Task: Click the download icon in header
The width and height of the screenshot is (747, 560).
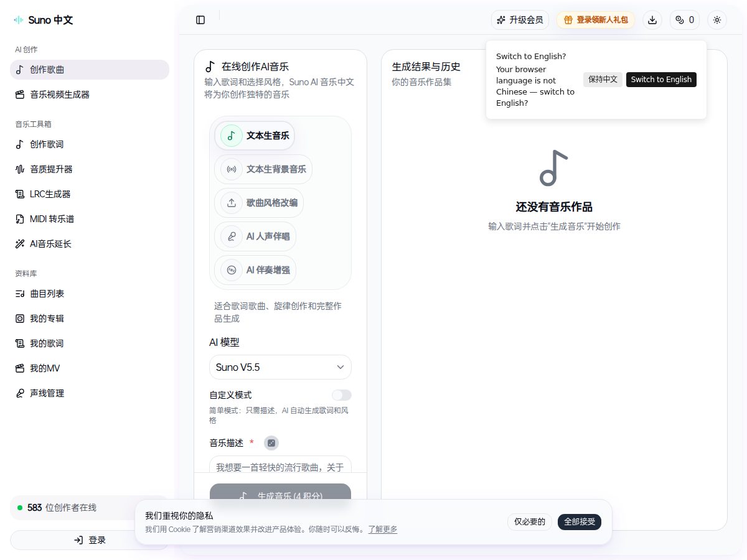Action: point(652,20)
